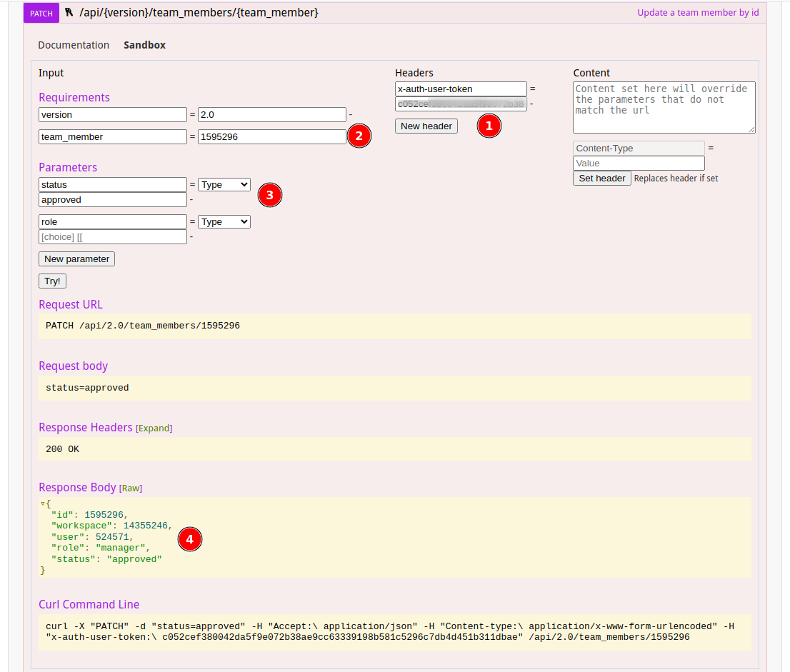Click the [choice] role value field
Viewport: 790px width, 672px height.
click(x=113, y=237)
